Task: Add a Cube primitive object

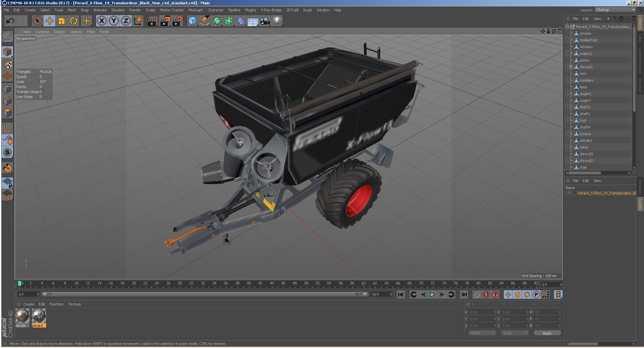Action: 192,21
